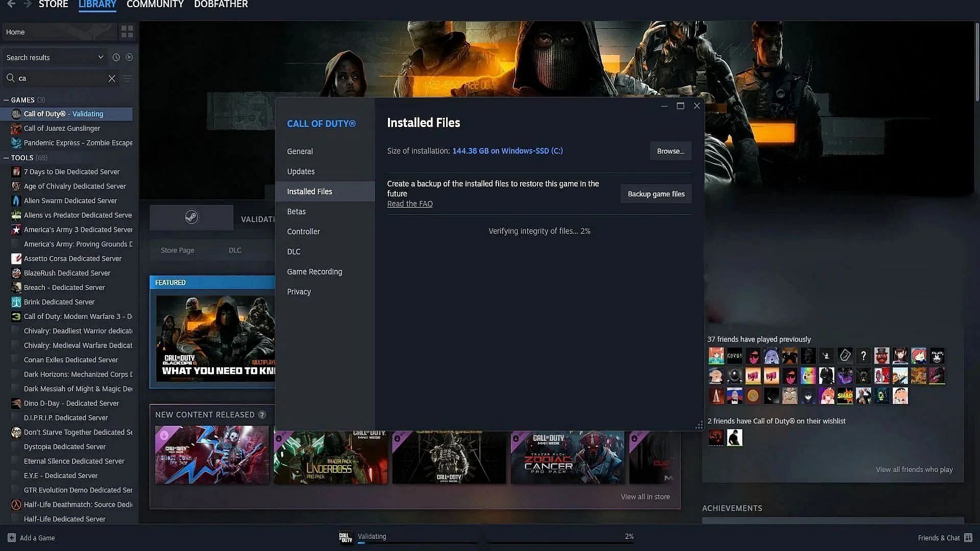This screenshot has height=551, width=980.
Task: Open the Installed Files tab
Action: click(309, 191)
